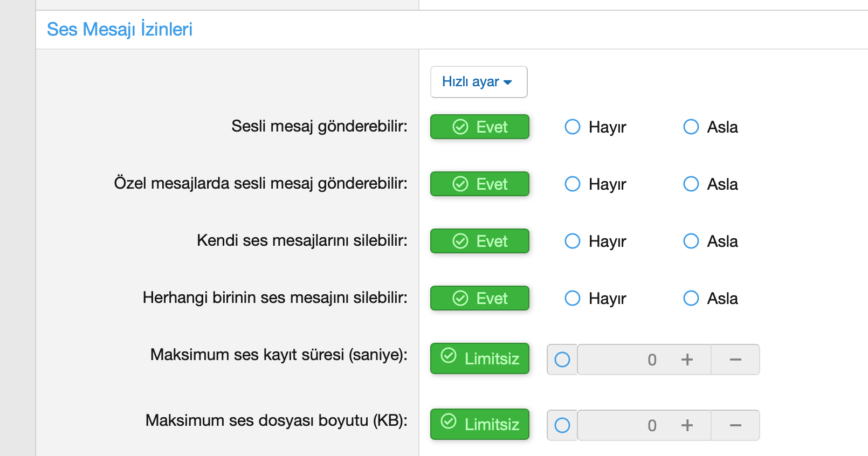This screenshot has width=868, height=456.
Task: Select Evet for Sesli mesaj gönderebilir
Action: pos(480,127)
